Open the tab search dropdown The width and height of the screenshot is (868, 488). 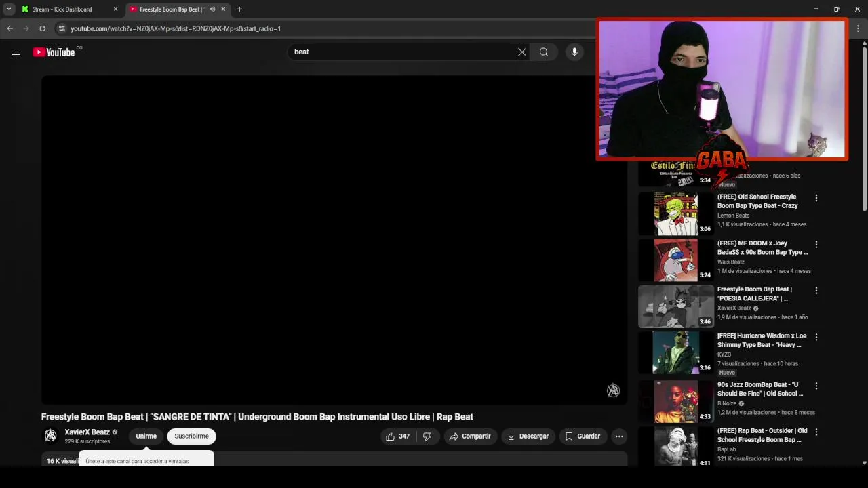pos(9,9)
